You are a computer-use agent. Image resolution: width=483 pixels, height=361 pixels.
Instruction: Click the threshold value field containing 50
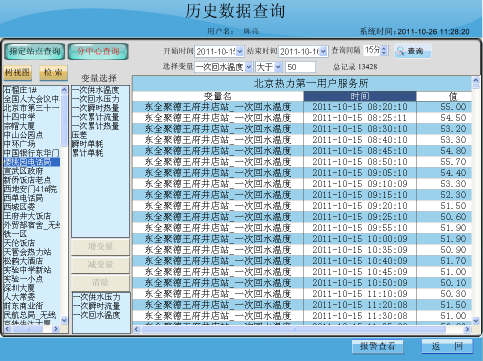click(x=300, y=67)
